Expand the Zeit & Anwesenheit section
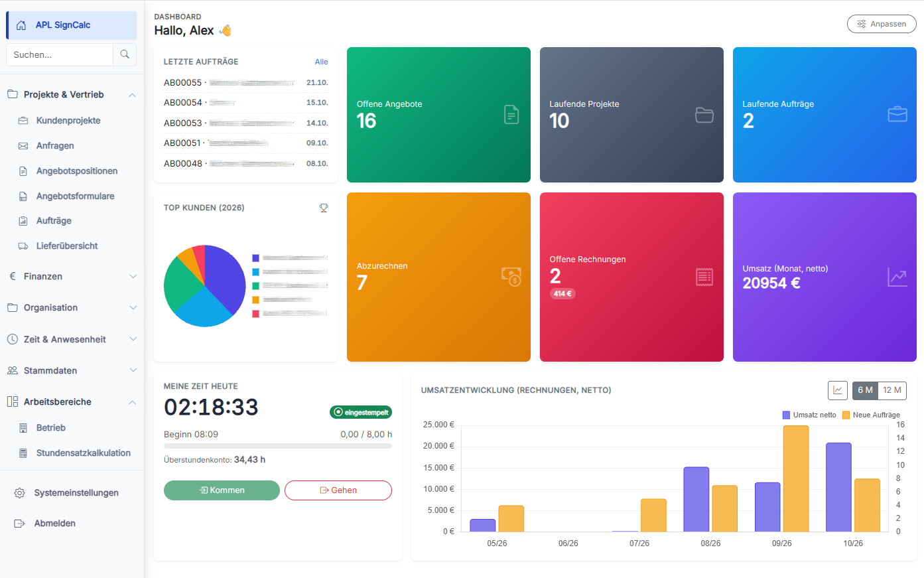 click(x=72, y=340)
